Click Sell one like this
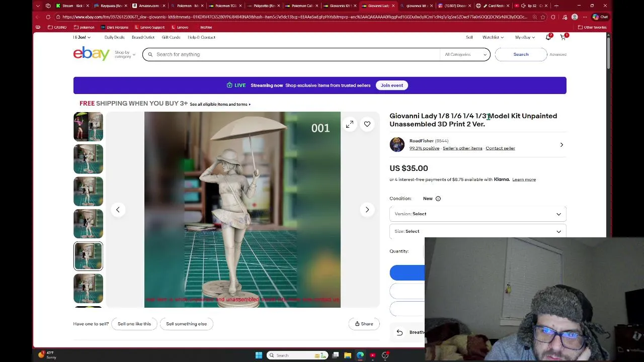This screenshot has width=644, height=362. click(x=134, y=324)
